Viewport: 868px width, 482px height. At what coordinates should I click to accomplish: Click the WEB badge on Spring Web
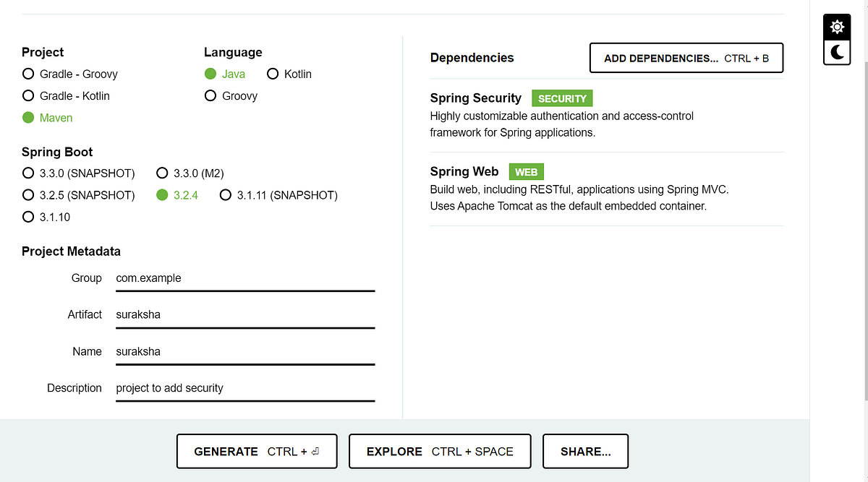(x=526, y=171)
